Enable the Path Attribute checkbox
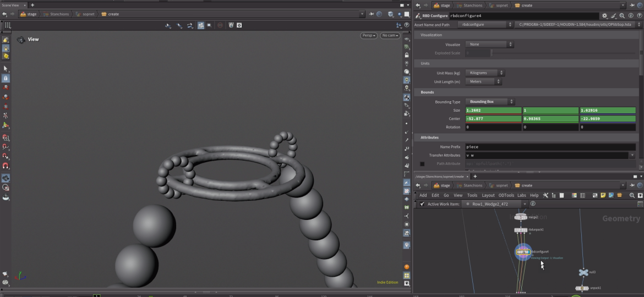 pyautogui.click(x=422, y=164)
